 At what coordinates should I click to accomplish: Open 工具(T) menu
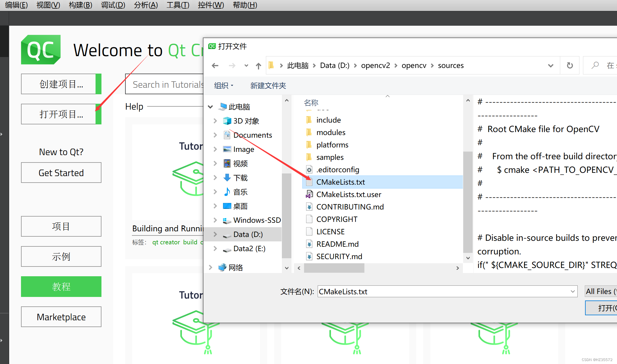pos(178,5)
